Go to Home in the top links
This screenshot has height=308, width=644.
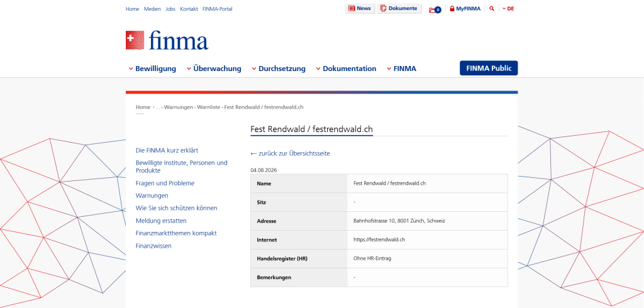[x=132, y=9]
